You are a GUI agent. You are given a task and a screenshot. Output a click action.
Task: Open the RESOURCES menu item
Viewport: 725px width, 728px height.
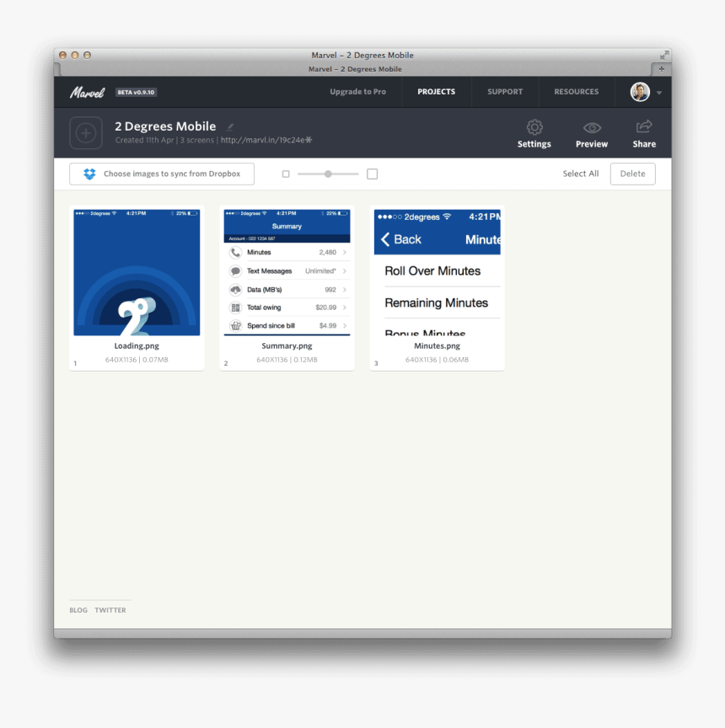pos(576,92)
